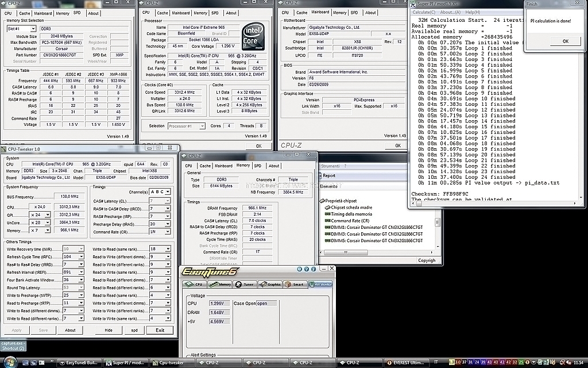Click the Elemento column header in EVEREST

328,186
